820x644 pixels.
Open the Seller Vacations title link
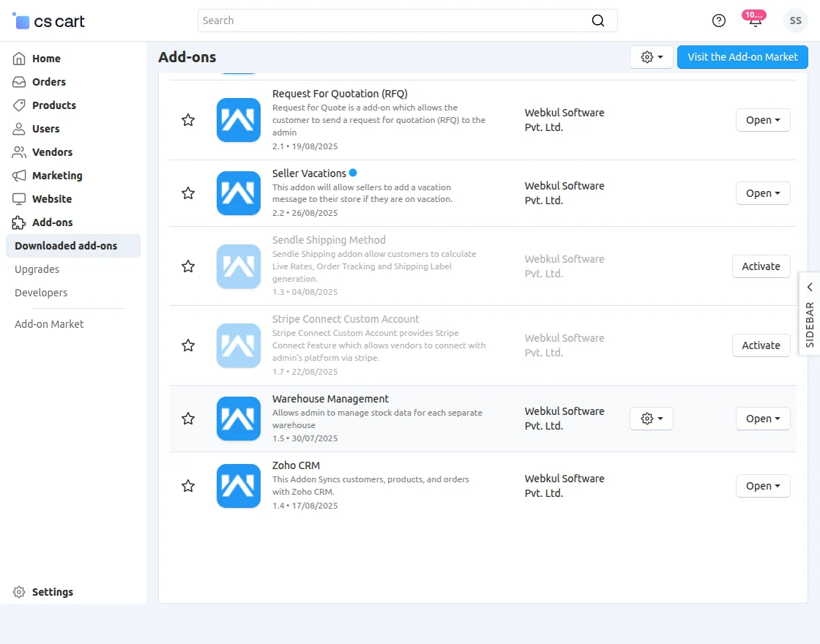click(309, 173)
